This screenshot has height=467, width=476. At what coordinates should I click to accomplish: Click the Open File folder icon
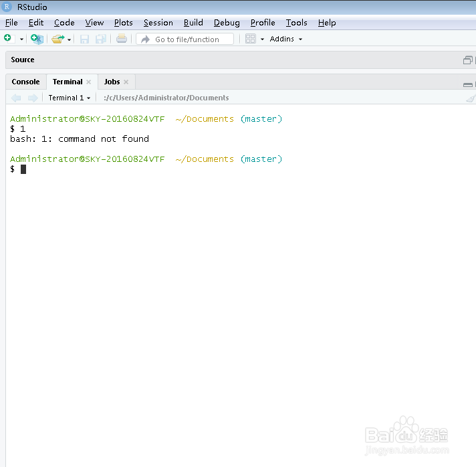58,39
